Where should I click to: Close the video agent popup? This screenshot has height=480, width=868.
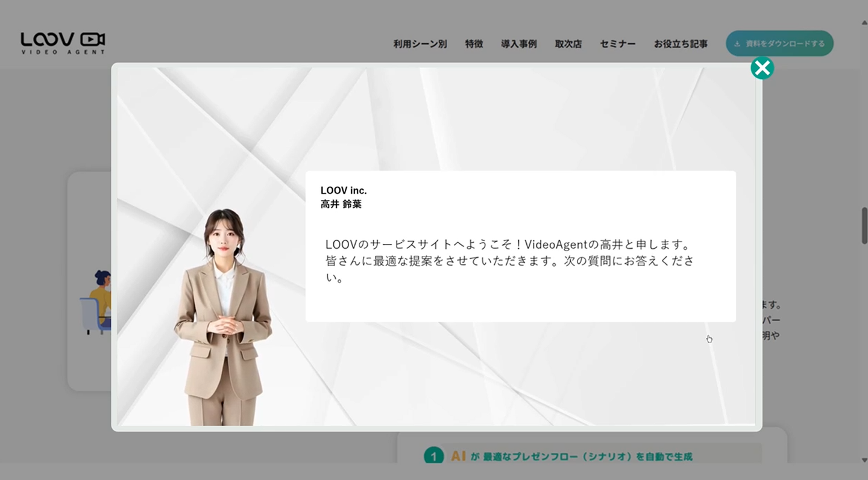click(x=762, y=68)
